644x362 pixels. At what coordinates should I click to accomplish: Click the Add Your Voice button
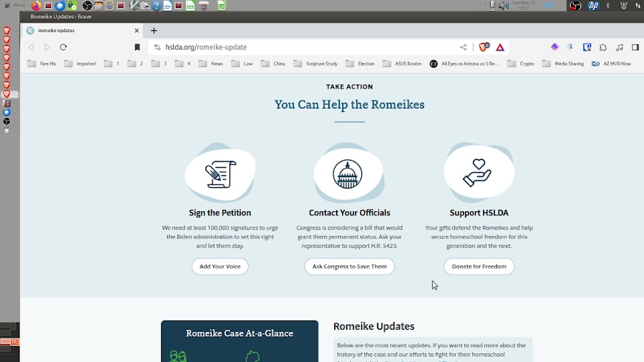point(220,266)
